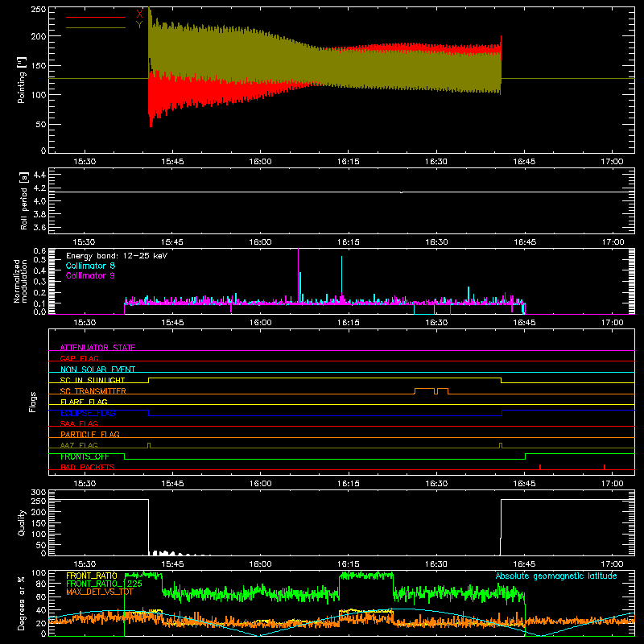Click the 300 tick on Quality axis
Image resolution: width=644 pixels, height=644 pixels.
click(x=38, y=493)
